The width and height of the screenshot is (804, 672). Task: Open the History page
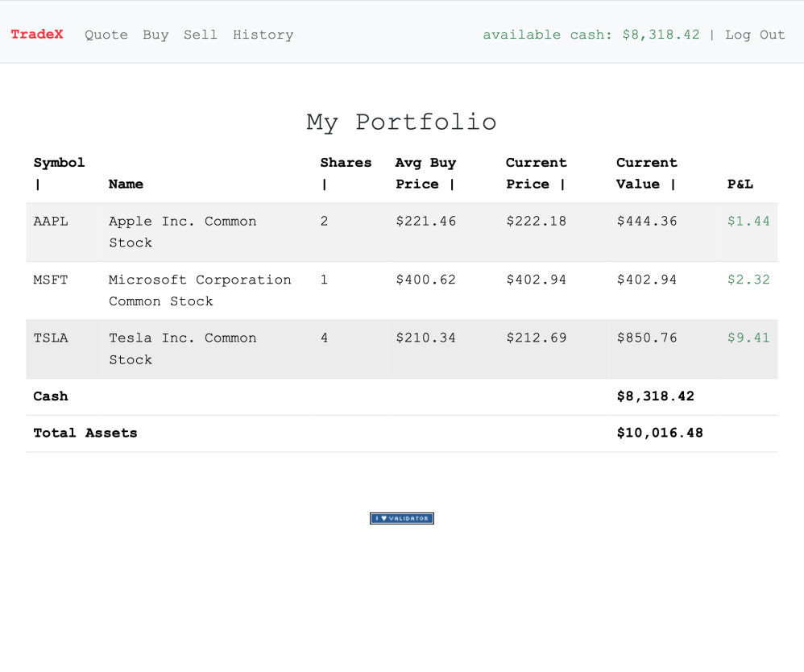coord(263,34)
